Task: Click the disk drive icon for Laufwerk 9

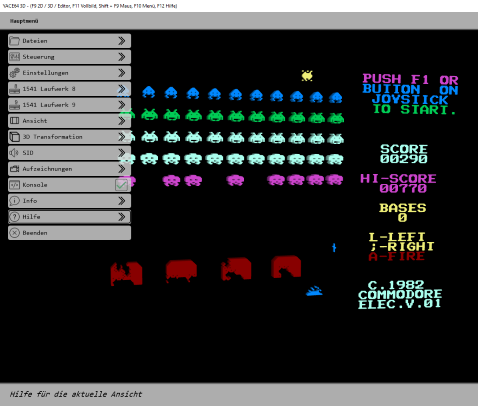Action: tap(14, 105)
